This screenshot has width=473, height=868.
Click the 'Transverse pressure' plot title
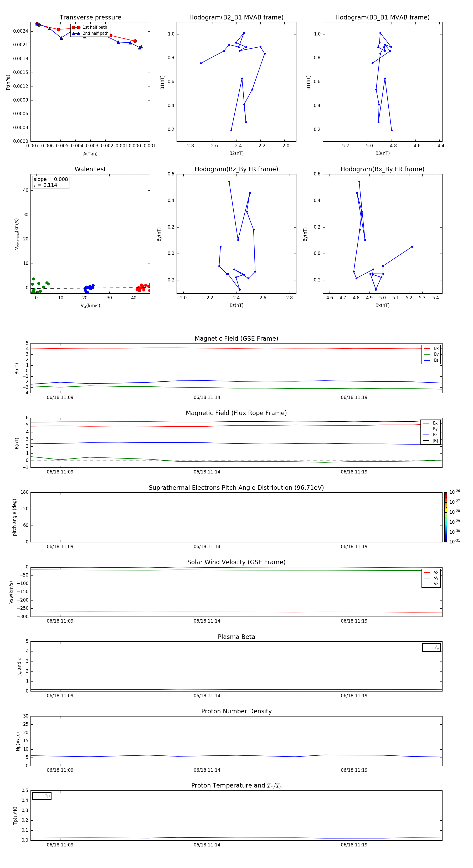90,18
